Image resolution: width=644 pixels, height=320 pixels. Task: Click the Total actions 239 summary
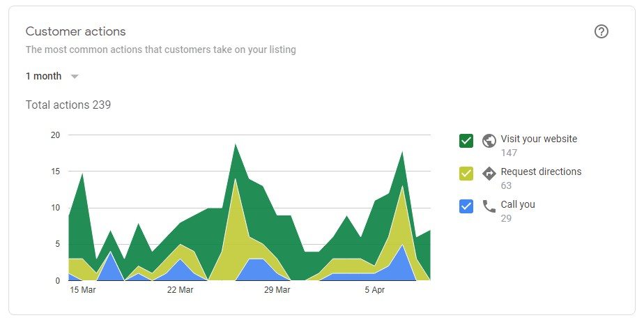pos(68,105)
